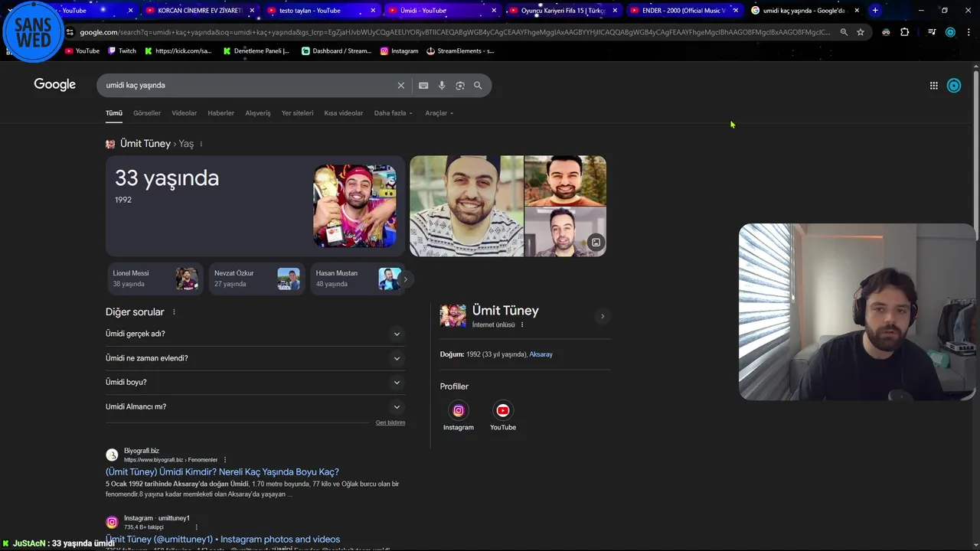
Task: Open "Ümit Tüney (@umittuney1)" Instagram result
Action: point(223,540)
